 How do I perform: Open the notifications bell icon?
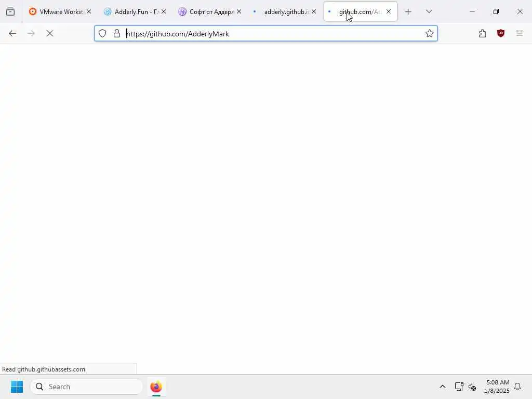click(x=517, y=387)
